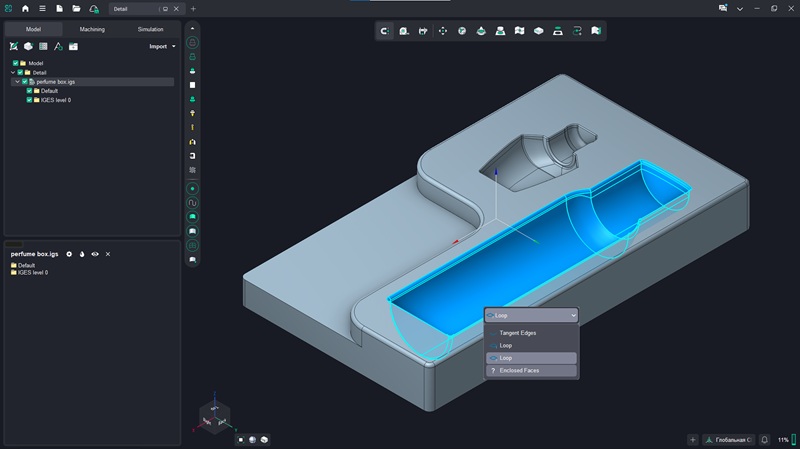Toggle the IGES level 0 checkbox

coord(30,100)
